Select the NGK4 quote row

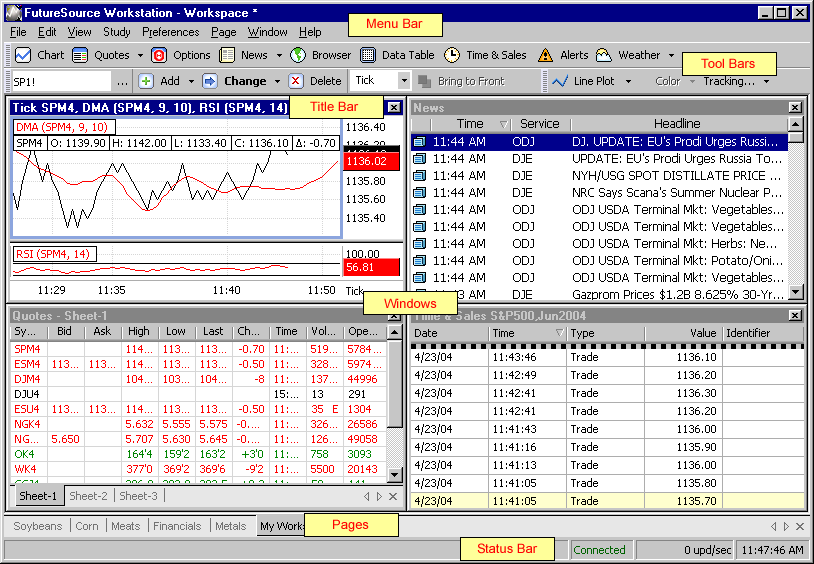point(198,424)
